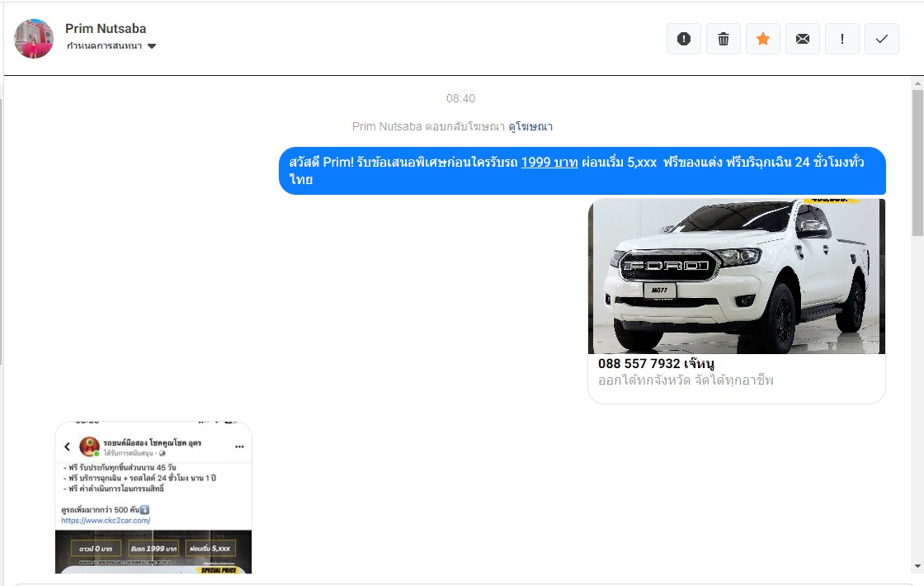The width and height of the screenshot is (924, 586).
Task: Mark conversation done with checkmark icon
Action: (882, 39)
